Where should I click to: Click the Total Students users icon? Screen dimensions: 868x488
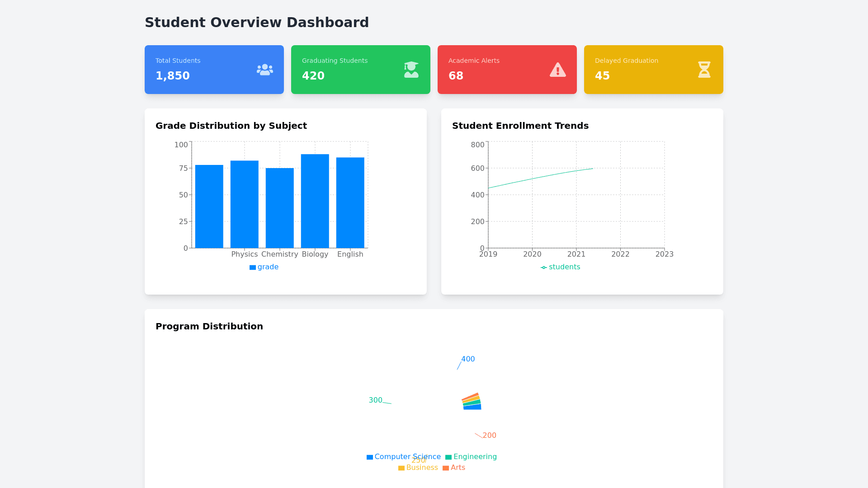pyautogui.click(x=264, y=70)
